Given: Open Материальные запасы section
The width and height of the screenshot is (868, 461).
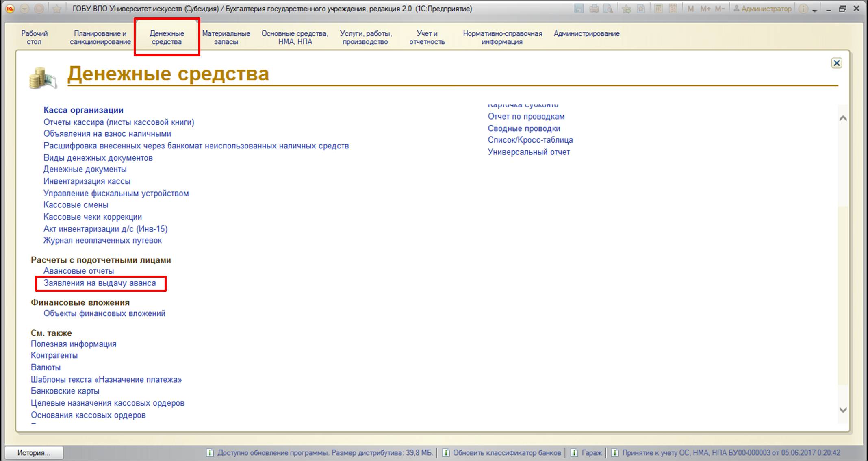Looking at the screenshot, I should click(x=226, y=37).
